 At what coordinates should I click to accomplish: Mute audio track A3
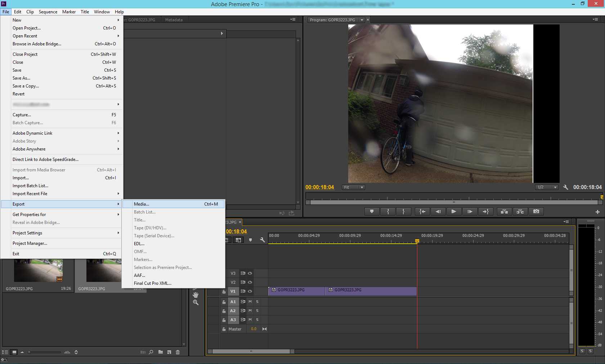(x=250, y=320)
